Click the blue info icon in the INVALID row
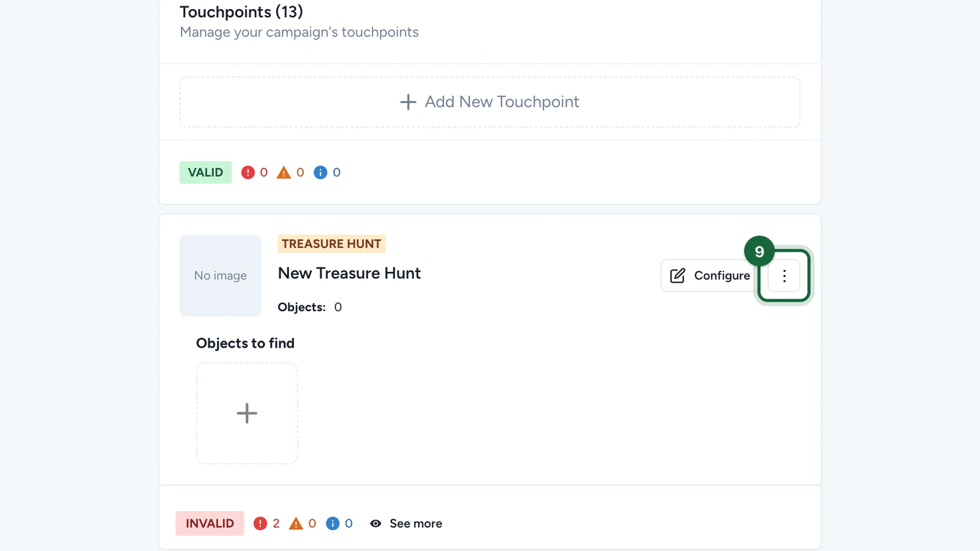Screen dimensions: 980x551 [x=333, y=523]
